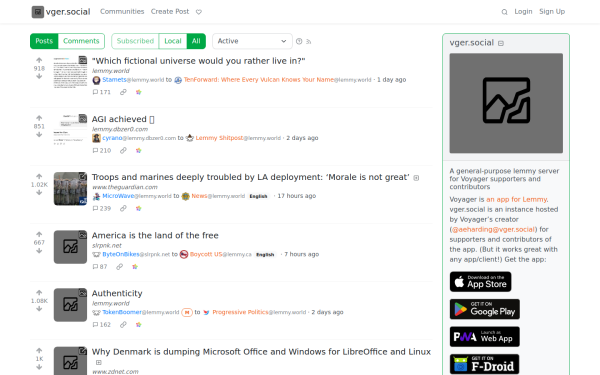
Task: Open search with the magnifier icon
Action: coord(504,12)
